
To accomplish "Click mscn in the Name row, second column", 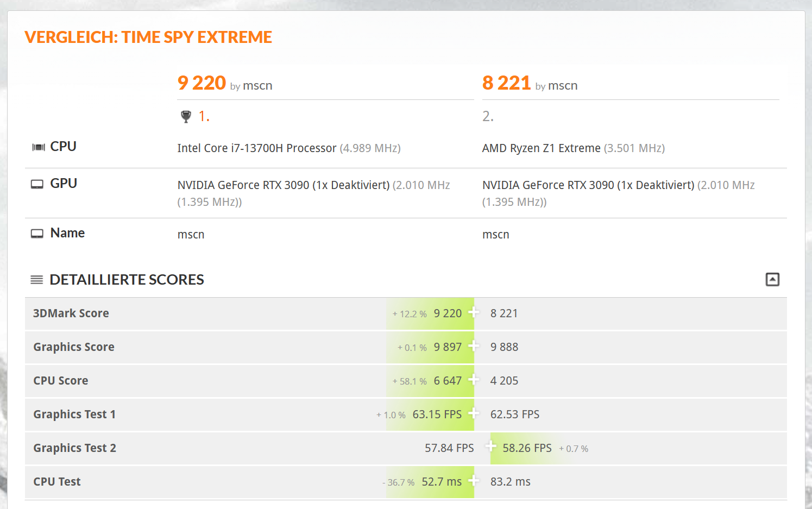I will pyautogui.click(x=496, y=235).
